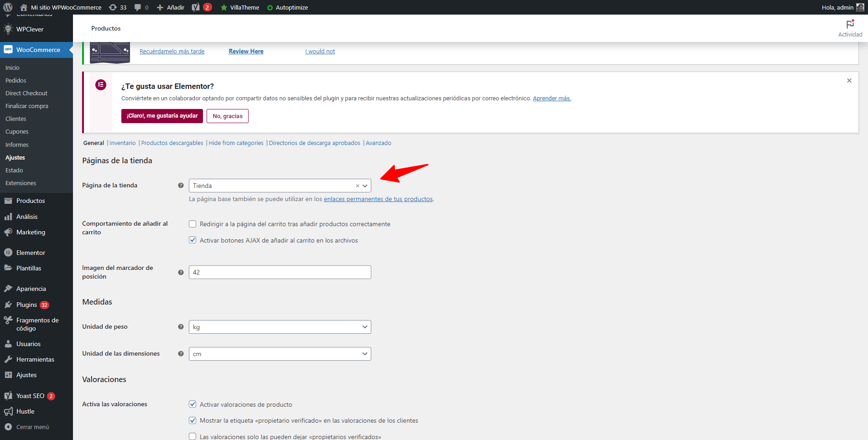
Task: Open the Actividad flag icon
Action: tap(850, 24)
